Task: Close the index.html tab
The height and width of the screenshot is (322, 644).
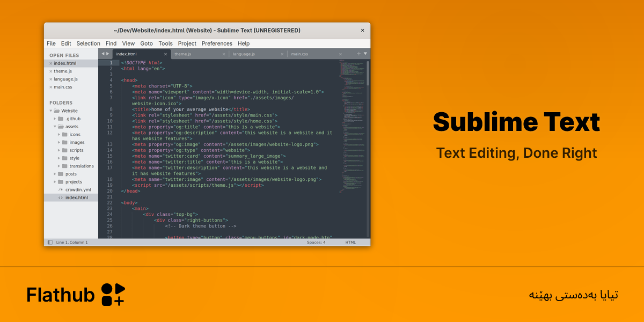Action: pos(165,54)
